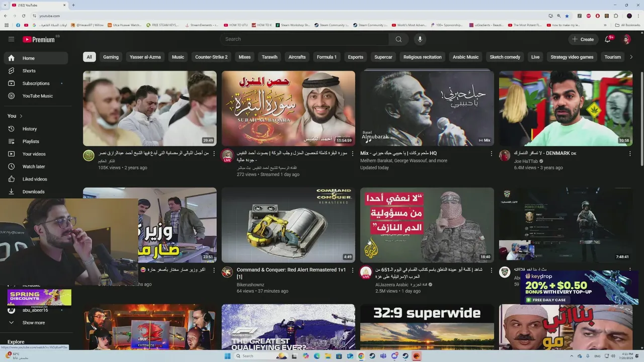Click the YouTube search input field
This screenshot has height=362, width=644.
pos(304,39)
